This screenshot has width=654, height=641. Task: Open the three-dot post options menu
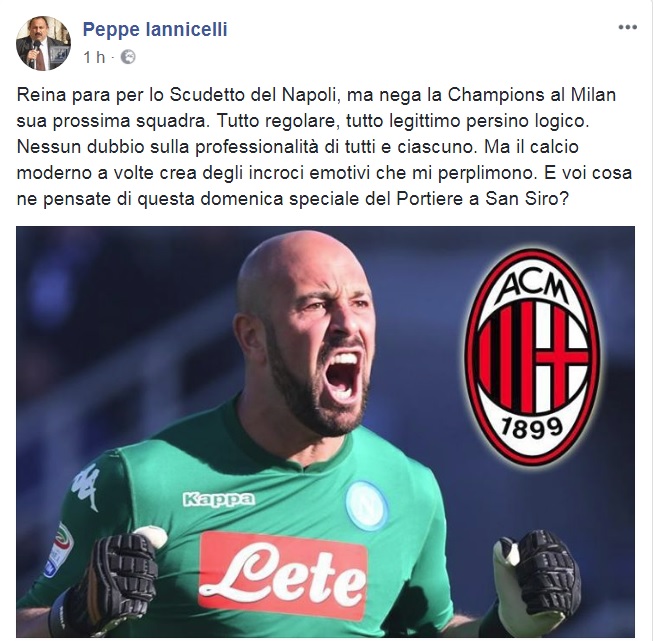pyautogui.click(x=627, y=28)
